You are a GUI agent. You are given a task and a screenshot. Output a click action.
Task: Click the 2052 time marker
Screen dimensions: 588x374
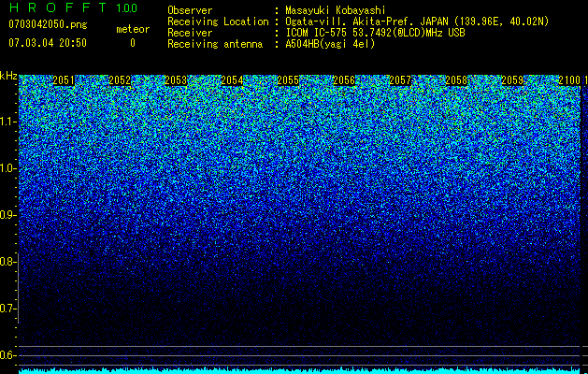coord(120,80)
